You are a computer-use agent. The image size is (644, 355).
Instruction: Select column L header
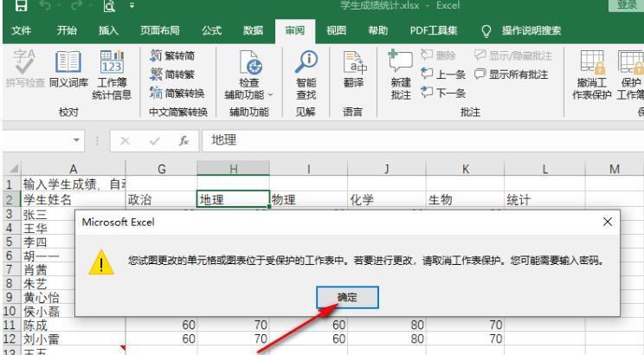[544, 169]
